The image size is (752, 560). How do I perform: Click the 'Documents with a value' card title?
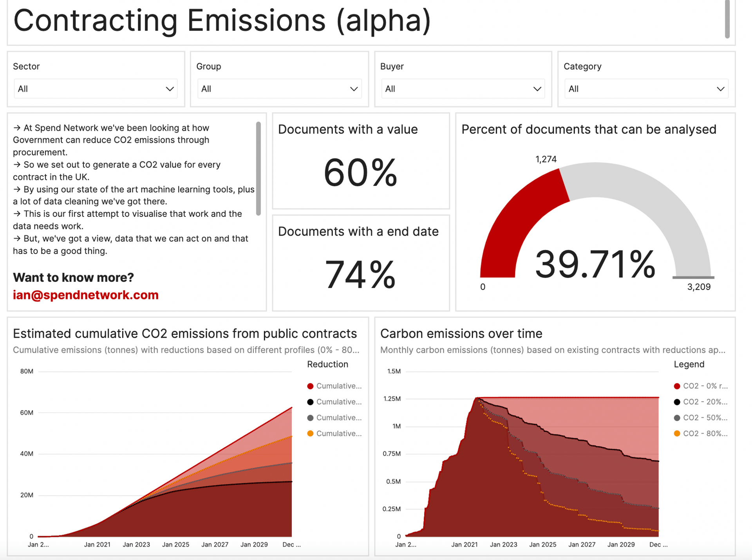[348, 130]
